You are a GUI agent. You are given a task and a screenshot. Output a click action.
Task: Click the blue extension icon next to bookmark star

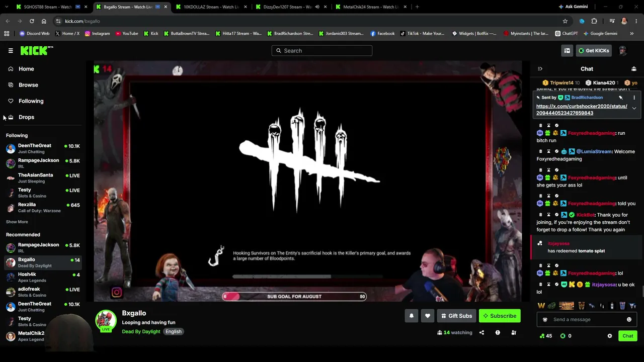(x=582, y=21)
